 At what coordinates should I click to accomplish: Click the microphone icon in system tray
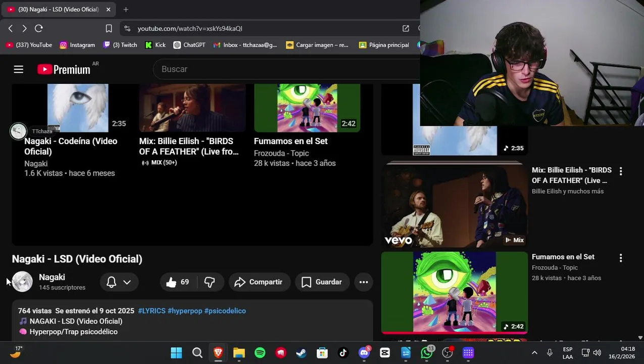550,353
